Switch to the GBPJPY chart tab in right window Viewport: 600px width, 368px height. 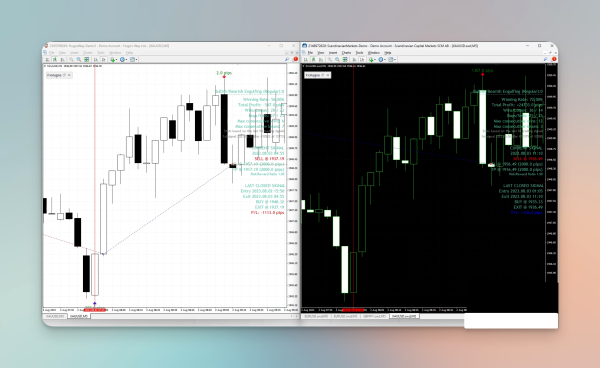375,316
